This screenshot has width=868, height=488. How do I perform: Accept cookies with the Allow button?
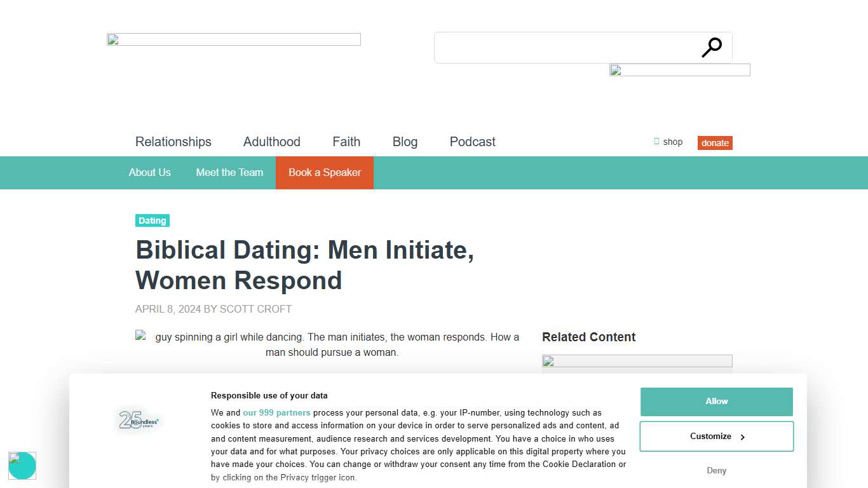coord(716,402)
